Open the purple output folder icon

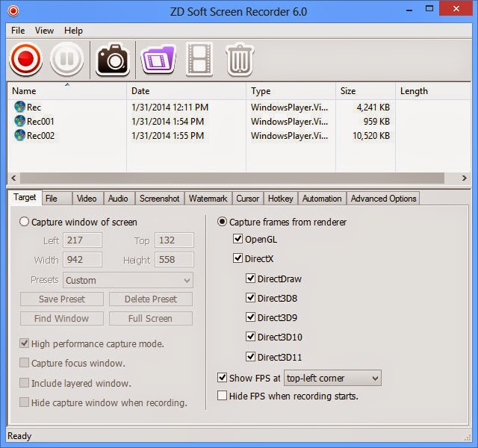coord(158,60)
